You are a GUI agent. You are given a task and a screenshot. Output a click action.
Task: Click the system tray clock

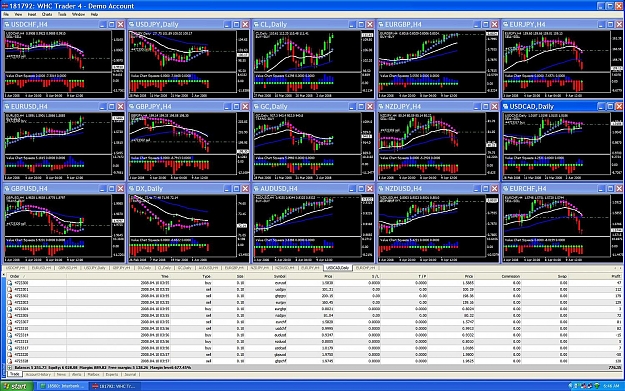[x=611, y=386]
